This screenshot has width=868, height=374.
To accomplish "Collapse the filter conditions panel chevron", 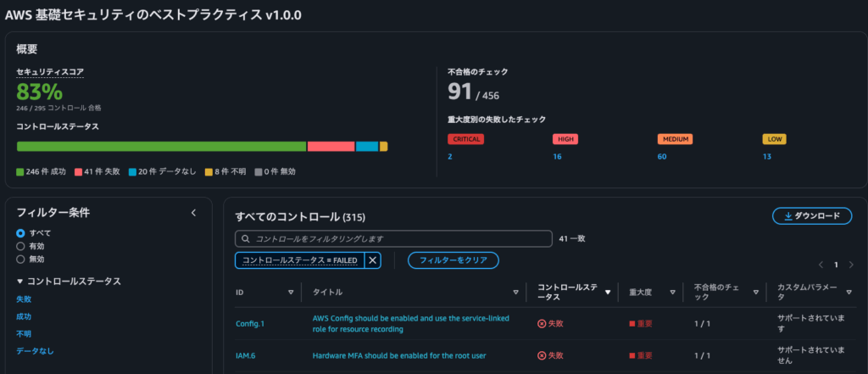I will pyautogui.click(x=193, y=213).
